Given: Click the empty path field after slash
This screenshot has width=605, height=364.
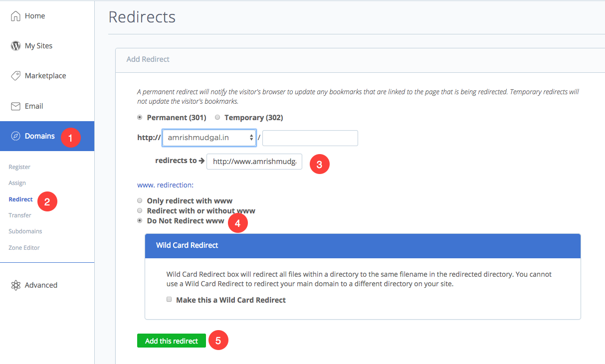Looking at the screenshot, I should (x=310, y=138).
